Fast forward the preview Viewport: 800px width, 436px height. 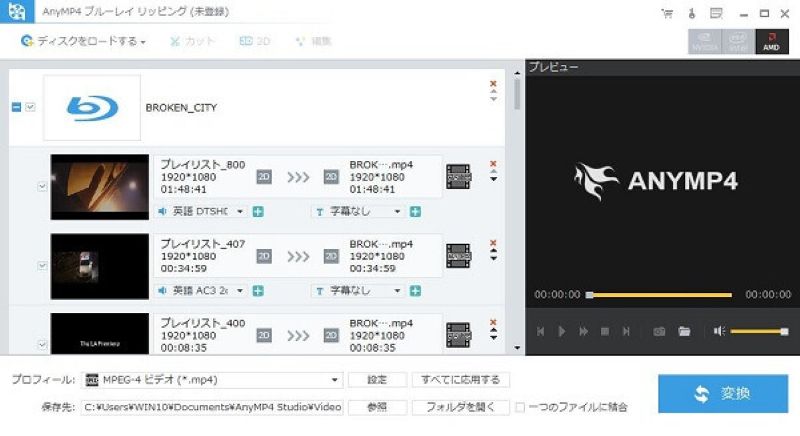tap(583, 331)
